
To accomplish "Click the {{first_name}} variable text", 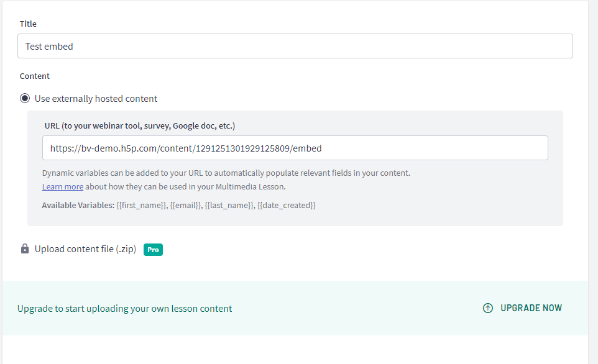I will click(x=142, y=206).
